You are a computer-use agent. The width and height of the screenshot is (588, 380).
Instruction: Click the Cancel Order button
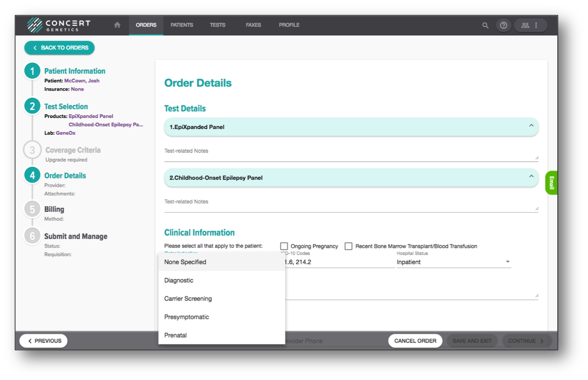pyautogui.click(x=415, y=341)
